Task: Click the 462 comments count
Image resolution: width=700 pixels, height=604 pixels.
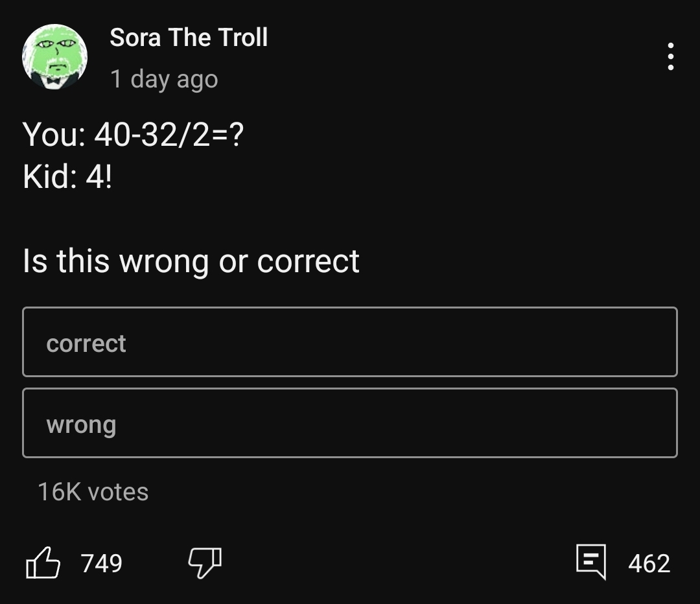Action: 649,563
